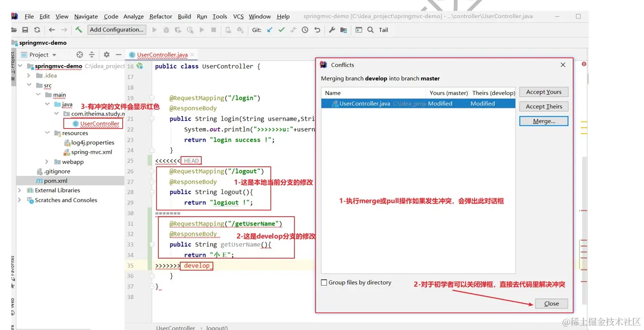Click the Synchronize refresh icon

pyautogui.click(x=37, y=30)
